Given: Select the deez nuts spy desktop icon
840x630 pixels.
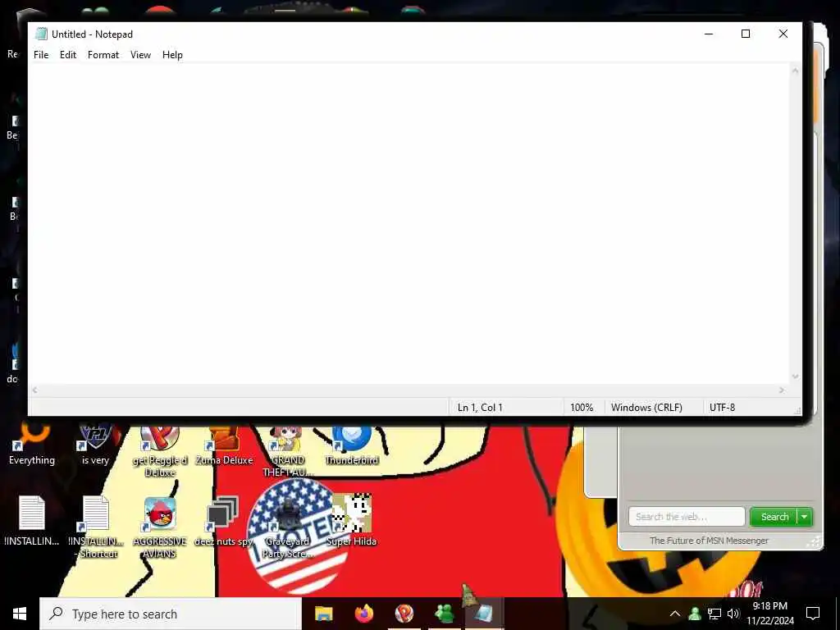Looking at the screenshot, I should tap(223, 521).
